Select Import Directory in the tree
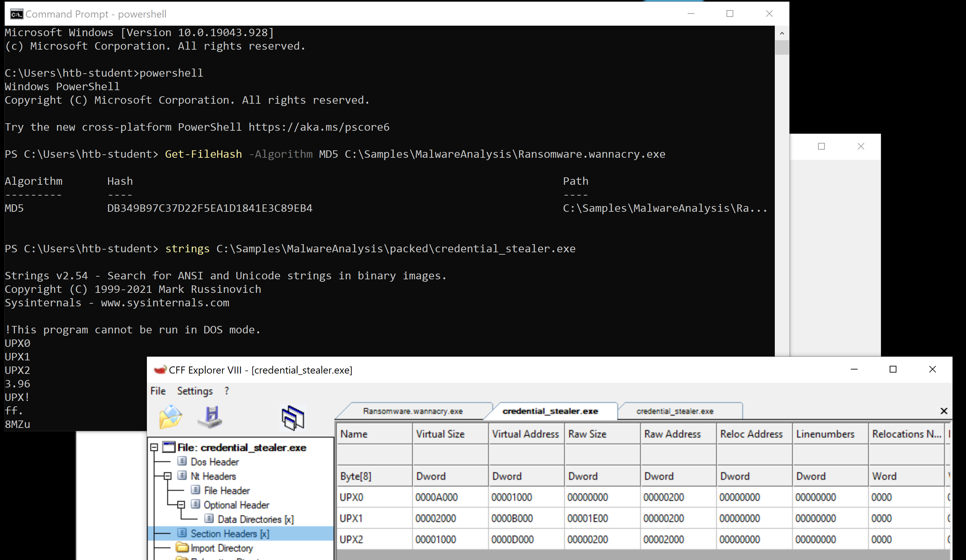This screenshot has height=560, width=966. pos(222,548)
